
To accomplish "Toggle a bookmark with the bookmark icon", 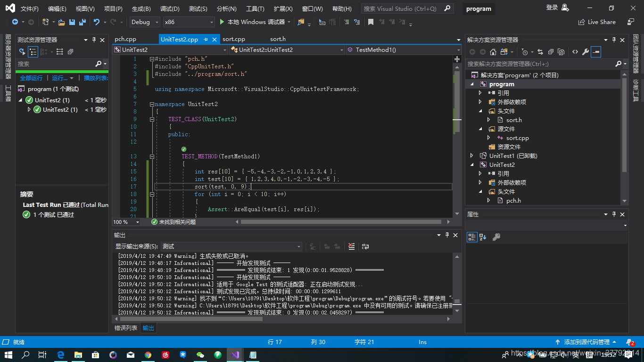I will click(x=371, y=22).
